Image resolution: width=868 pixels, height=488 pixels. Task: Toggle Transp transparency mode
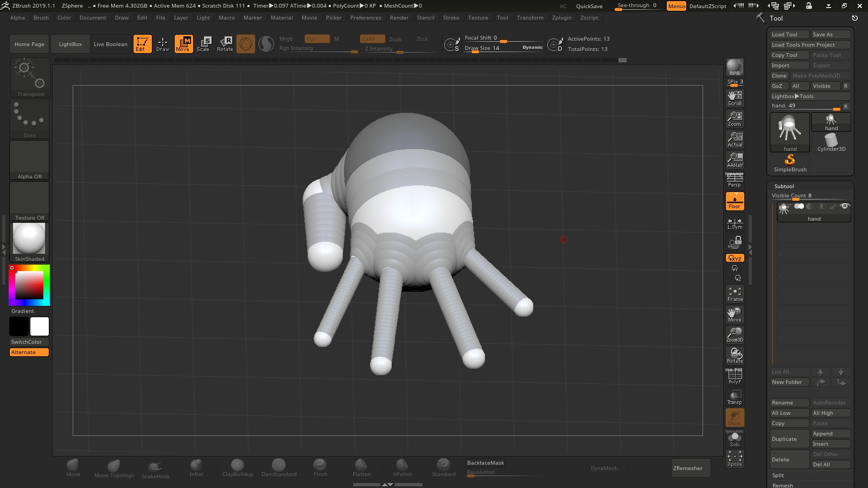(x=735, y=397)
